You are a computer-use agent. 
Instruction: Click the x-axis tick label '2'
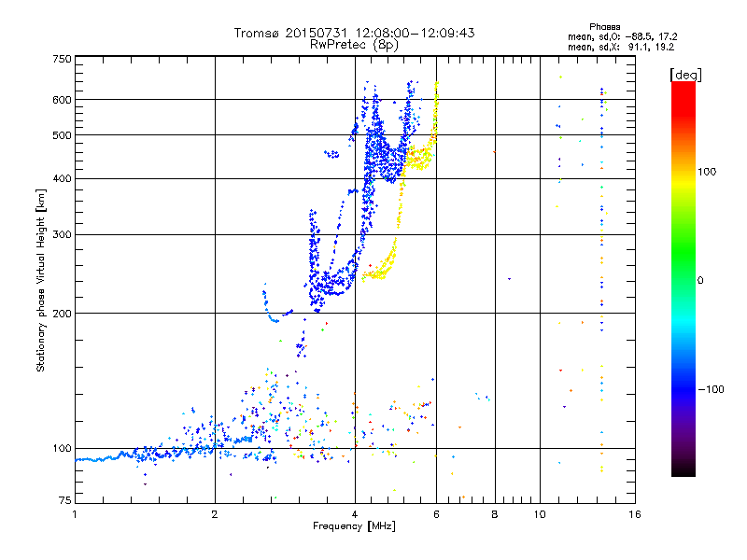(x=215, y=514)
